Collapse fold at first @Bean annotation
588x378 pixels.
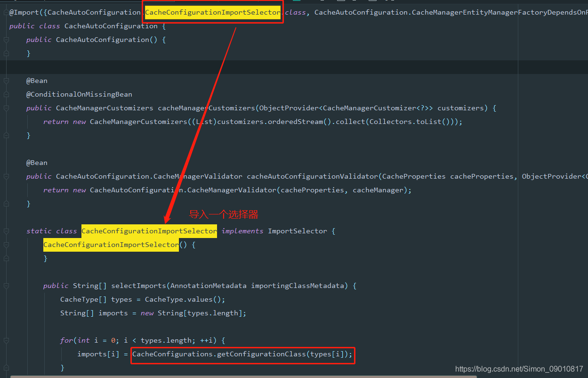[6, 81]
